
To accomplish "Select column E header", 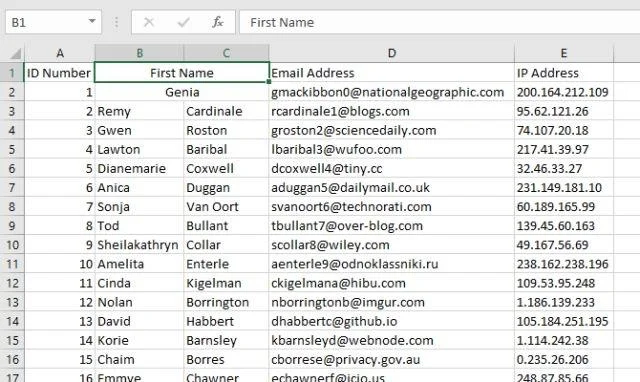I will pyautogui.click(x=564, y=53).
